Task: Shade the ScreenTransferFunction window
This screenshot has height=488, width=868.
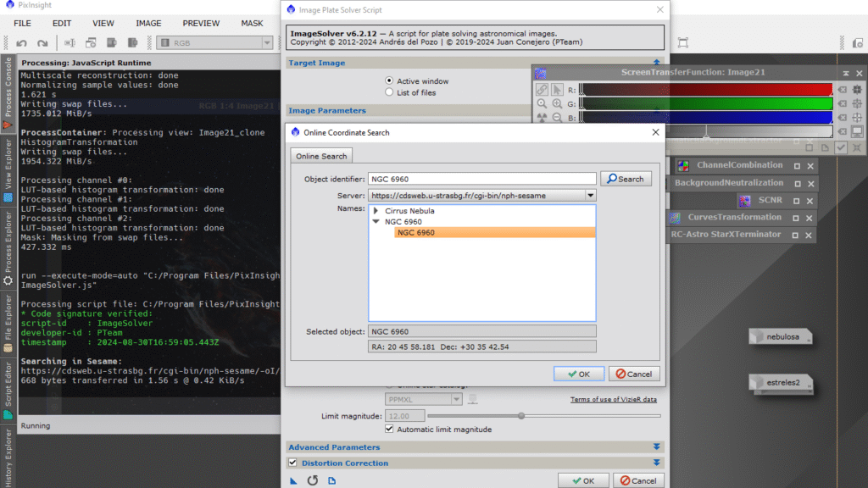Action: pos(846,73)
